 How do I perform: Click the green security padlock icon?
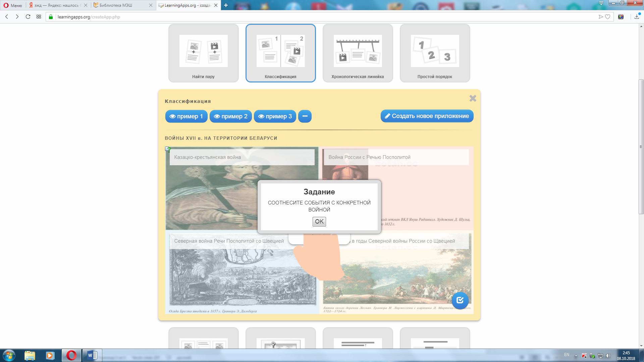tap(51, 17)
